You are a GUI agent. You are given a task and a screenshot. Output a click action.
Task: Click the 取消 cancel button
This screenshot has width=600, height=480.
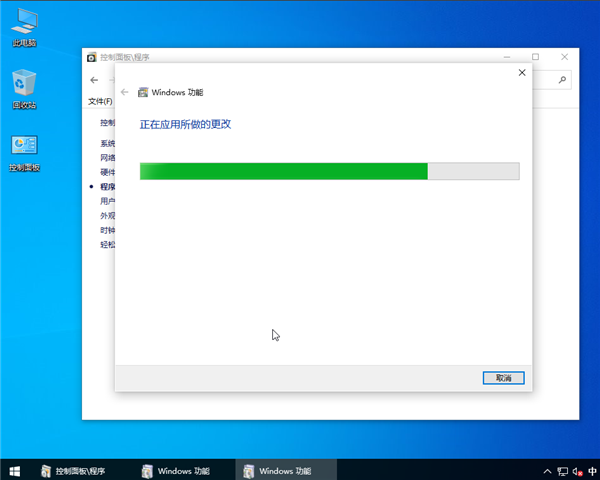point(503,378)
